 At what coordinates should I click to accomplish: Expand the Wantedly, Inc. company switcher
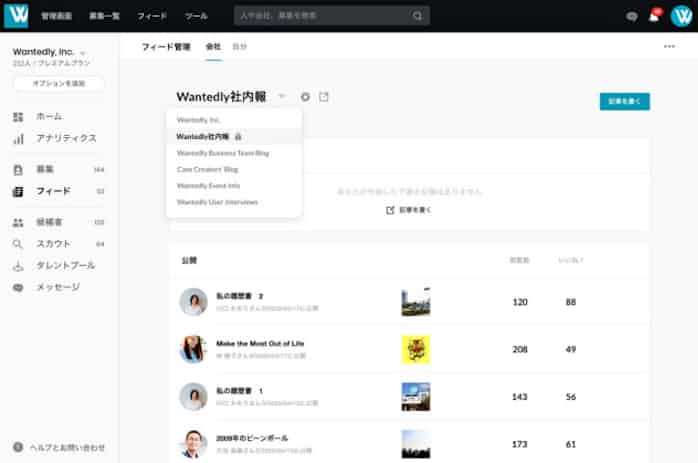(x=83, y=52)
